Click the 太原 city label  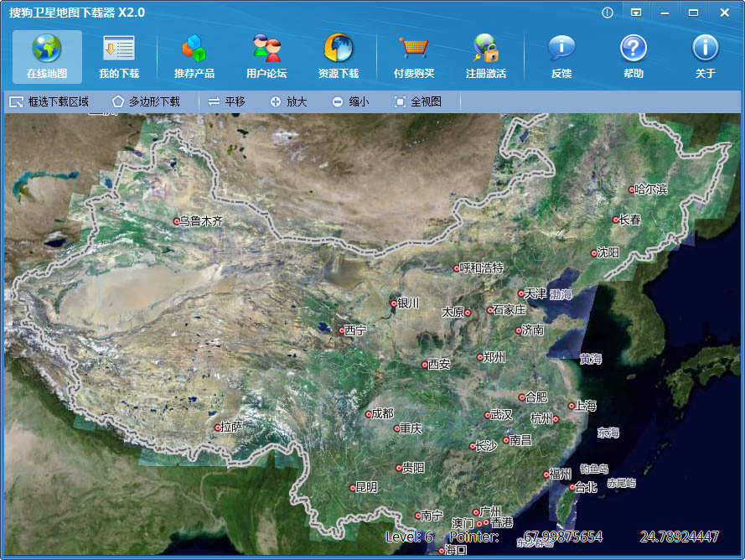[x=453, y=312]
